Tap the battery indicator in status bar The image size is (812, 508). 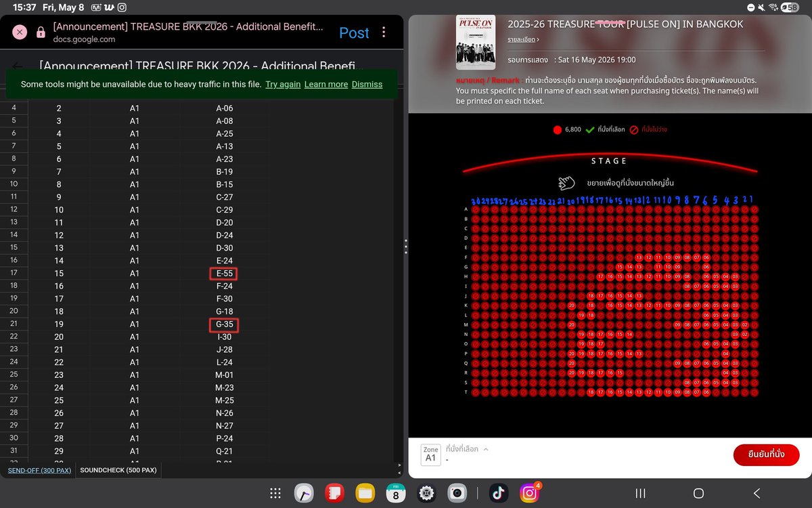(x=791, y=7)
